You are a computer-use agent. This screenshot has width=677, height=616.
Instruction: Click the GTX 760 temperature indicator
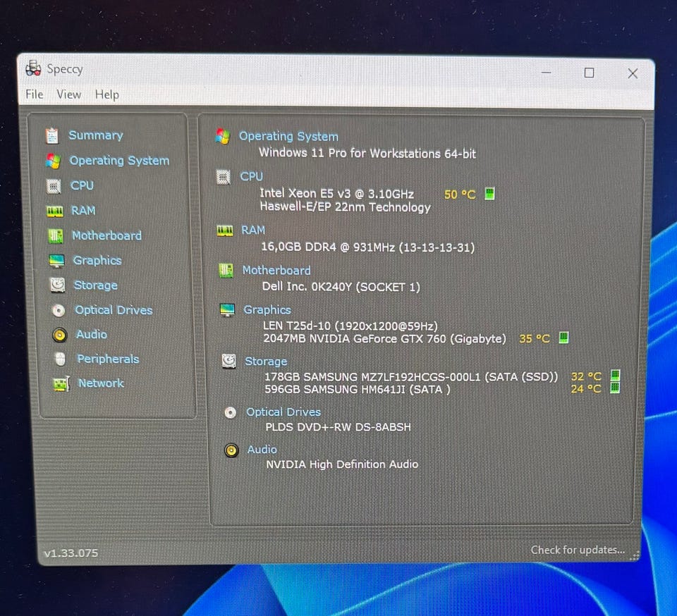tap(563, 338)
